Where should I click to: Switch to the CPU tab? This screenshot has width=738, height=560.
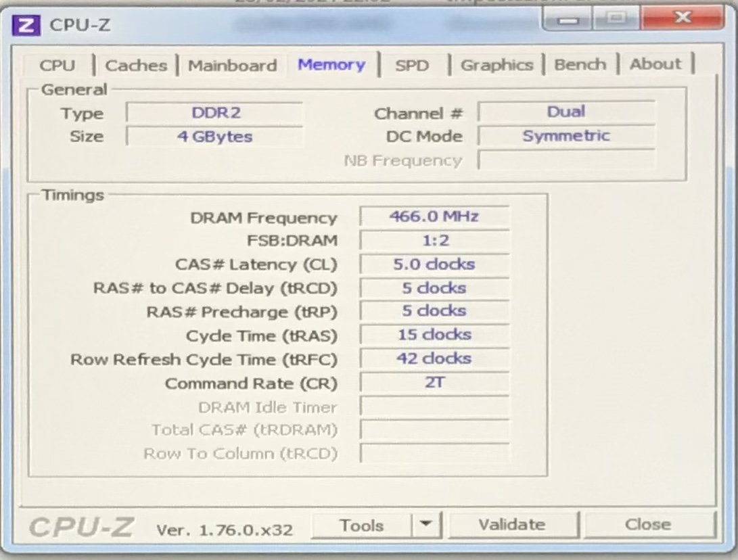tap(57, 66)
